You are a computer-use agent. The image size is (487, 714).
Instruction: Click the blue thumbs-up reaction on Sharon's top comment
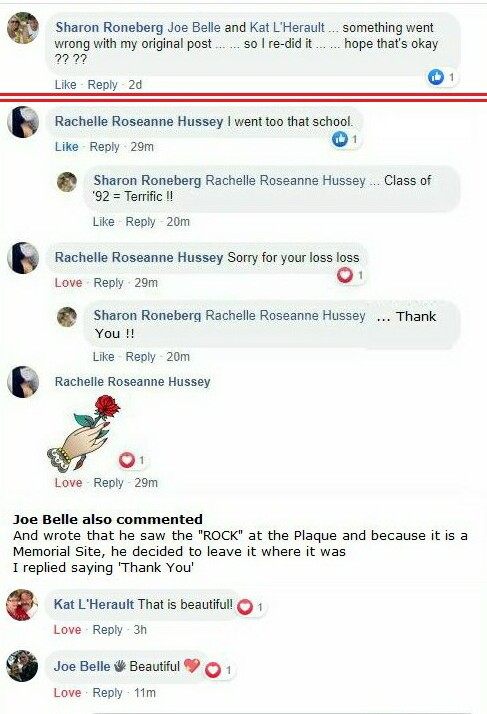pos(436,77)
